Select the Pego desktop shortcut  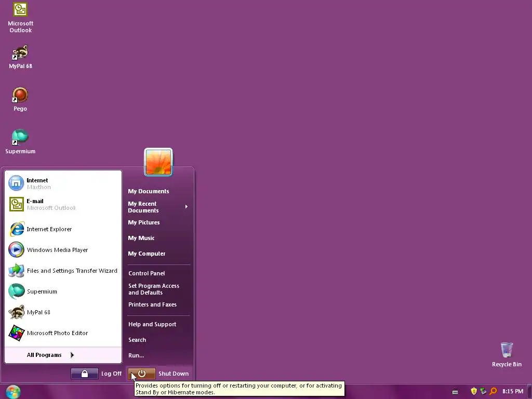pos(20,99)
